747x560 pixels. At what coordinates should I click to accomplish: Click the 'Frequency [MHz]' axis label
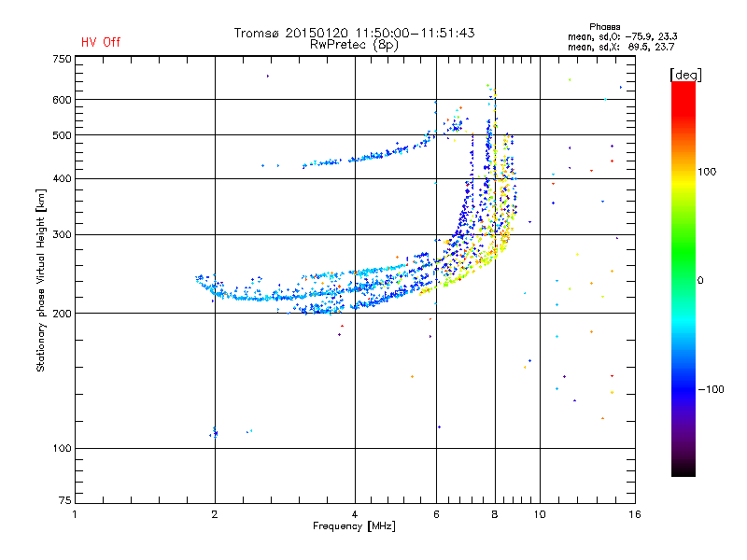[x=354, y=526]
